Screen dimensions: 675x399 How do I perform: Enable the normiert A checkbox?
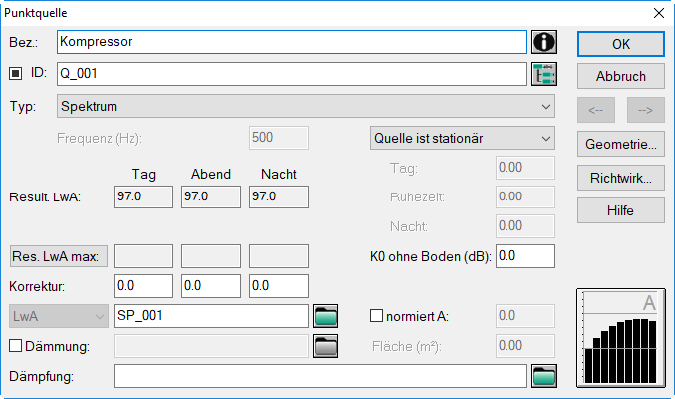pyautogui.click(x=376, y=315)
